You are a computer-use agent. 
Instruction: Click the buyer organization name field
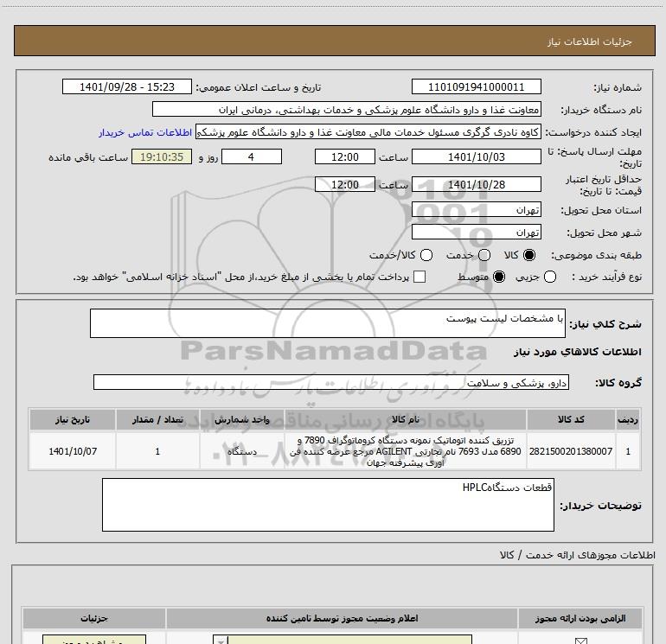347,109
